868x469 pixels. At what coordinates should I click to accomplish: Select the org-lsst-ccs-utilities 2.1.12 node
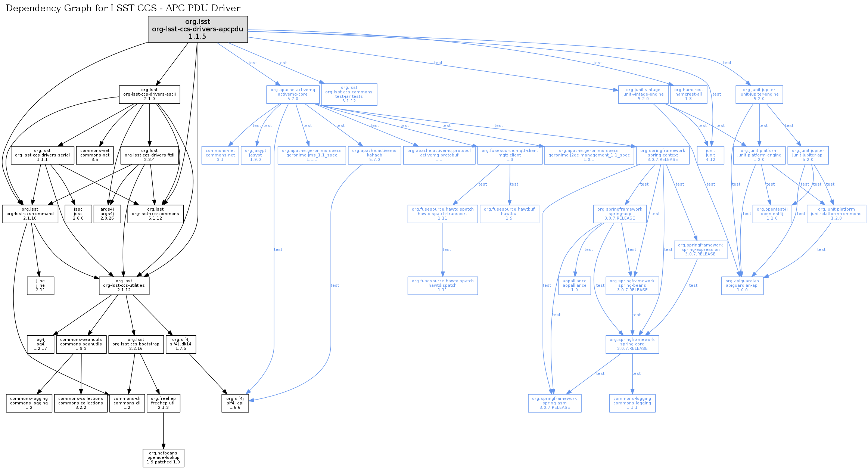coord(124,286)
